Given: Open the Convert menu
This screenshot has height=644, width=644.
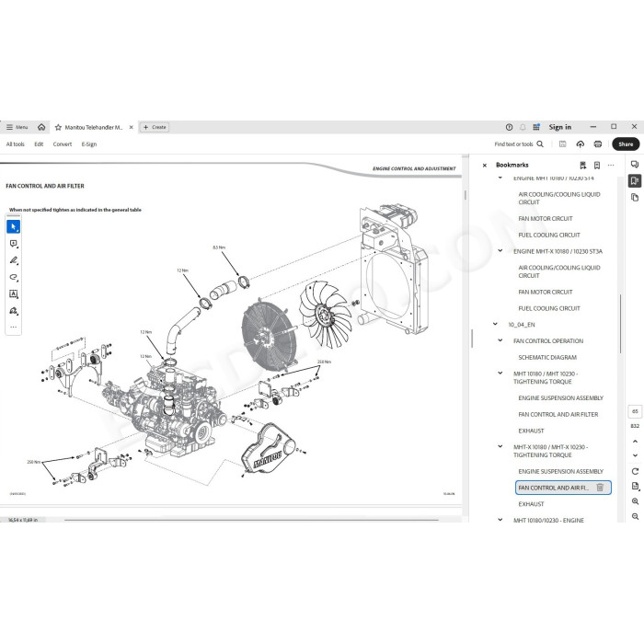Looking at the screenshot, I should [63, 144].
